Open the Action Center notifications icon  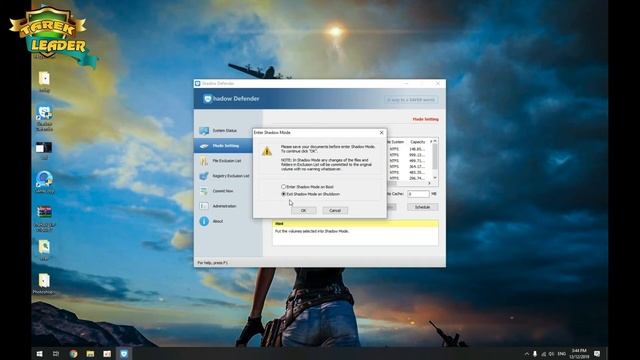(597, 354)
